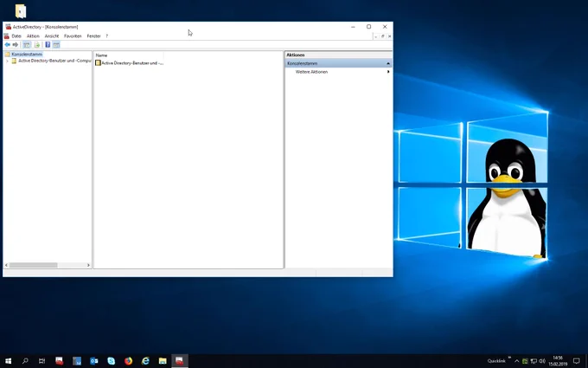The image size is (588, 368).
Task: Open the folder icon on the desktop
Action: pyautogui.click(x=21, y=11)
